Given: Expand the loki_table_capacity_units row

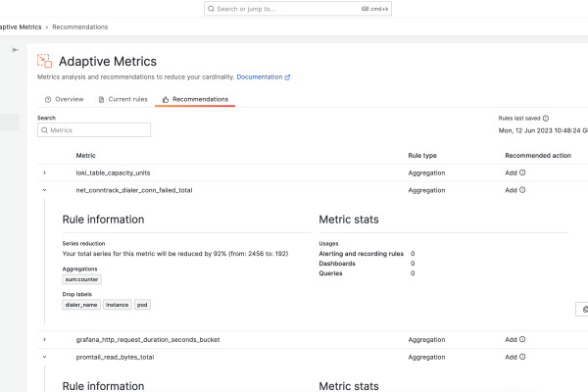Looking at the screenshot, I should pyautogui.click(x=44, y=172).
